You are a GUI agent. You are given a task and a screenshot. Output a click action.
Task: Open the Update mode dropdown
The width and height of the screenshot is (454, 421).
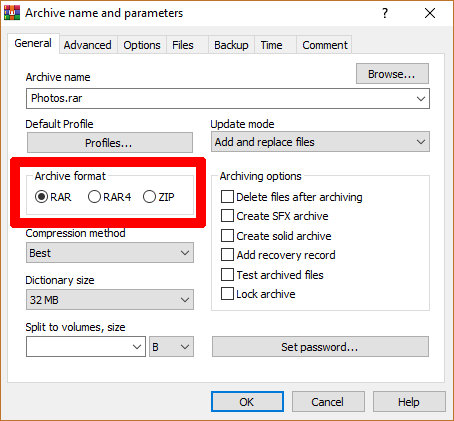(x=320, y=142)
